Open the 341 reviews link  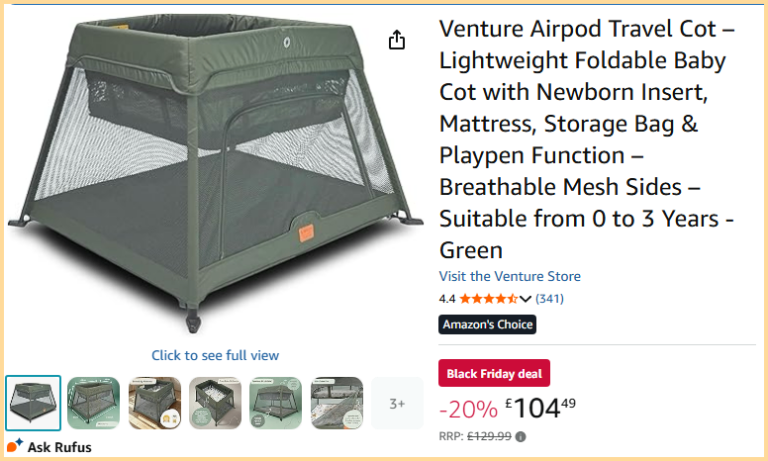[549, 298]
